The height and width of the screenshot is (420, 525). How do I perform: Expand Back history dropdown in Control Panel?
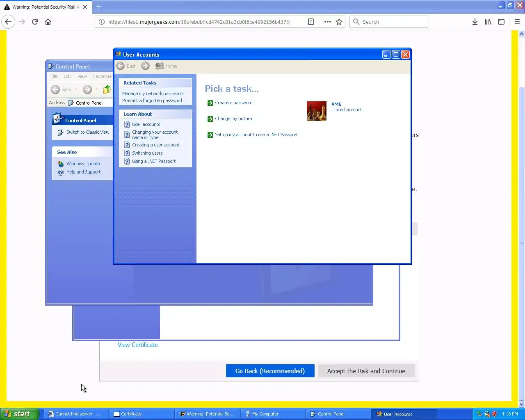pos(76,89)
